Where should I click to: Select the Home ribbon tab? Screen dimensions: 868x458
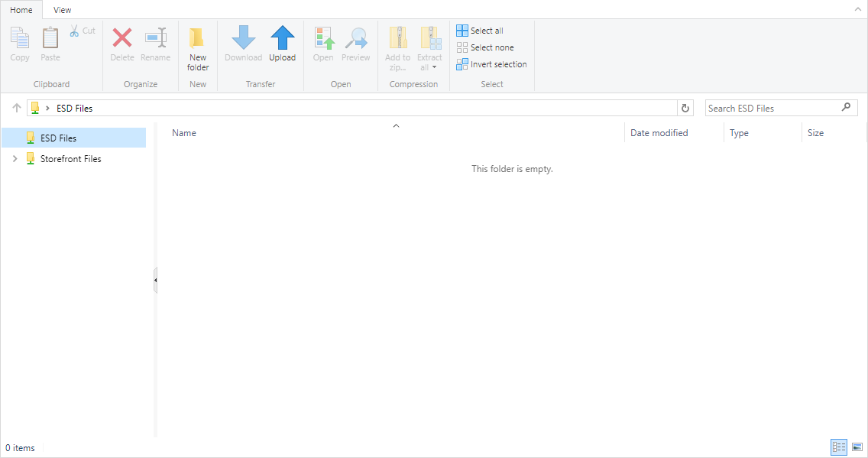pyautogui.click(x=21, y=10)
